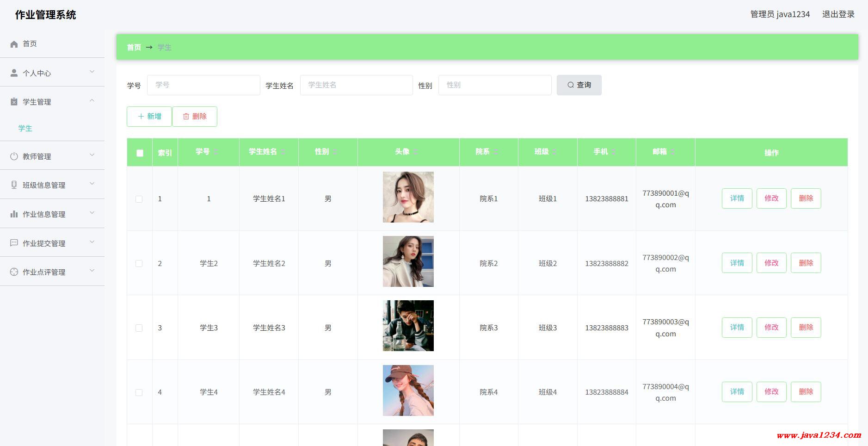Collapse the 学生管理 menu chevron
Screen dimensions: 868x446
pyautogui.click(x=92, y=100)
